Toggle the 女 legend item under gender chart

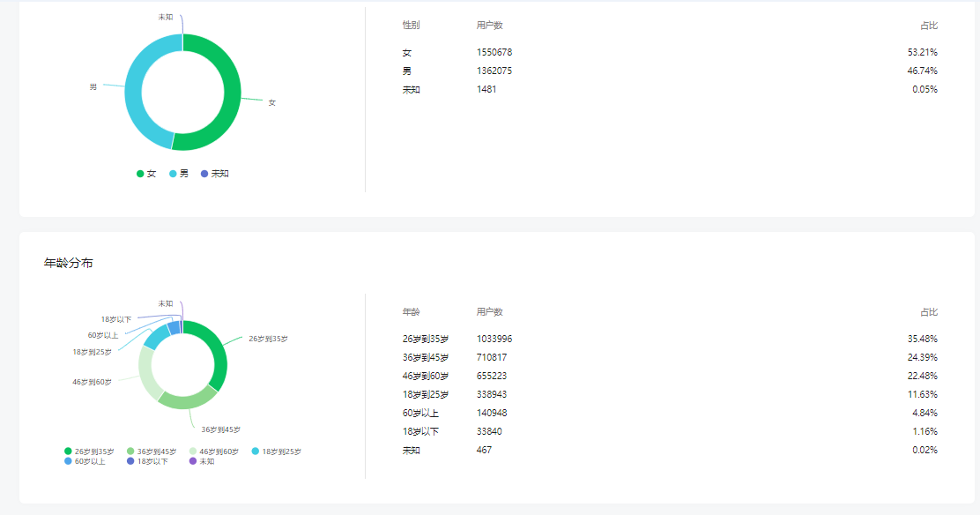tap(146, 174)
